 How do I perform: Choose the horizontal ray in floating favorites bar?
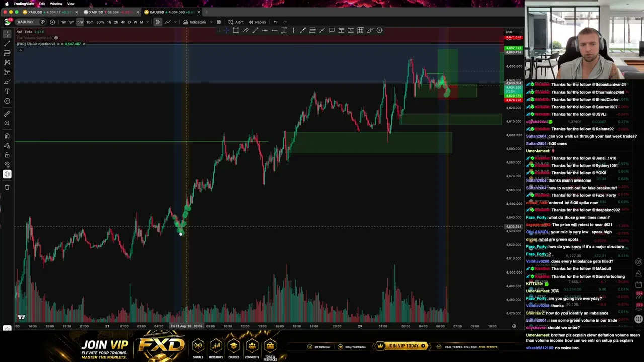[274, 30]
